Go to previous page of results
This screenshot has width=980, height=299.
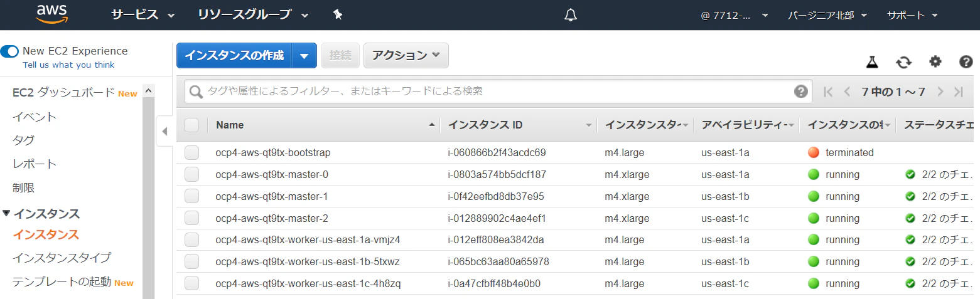pos(847,92)
